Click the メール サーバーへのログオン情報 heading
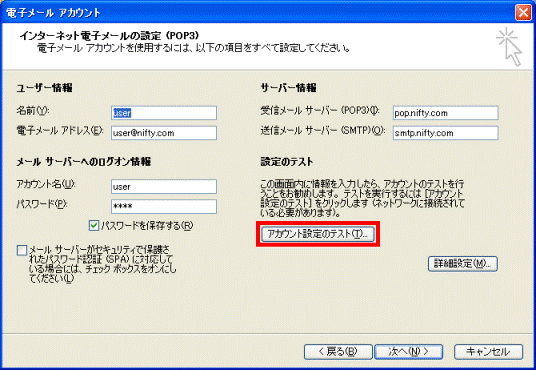 click(x=84, y=161)
